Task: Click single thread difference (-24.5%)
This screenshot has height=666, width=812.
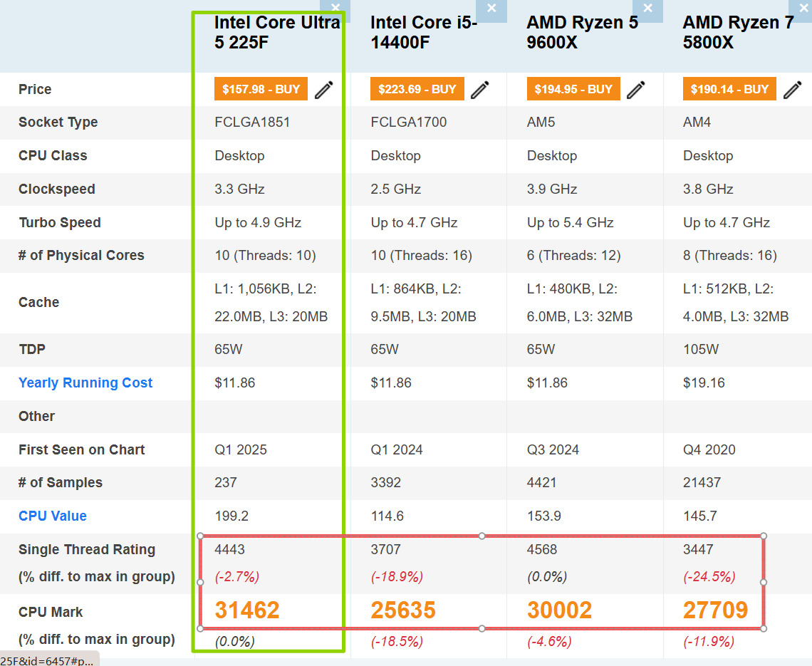Action: click(x=709, y=577)
